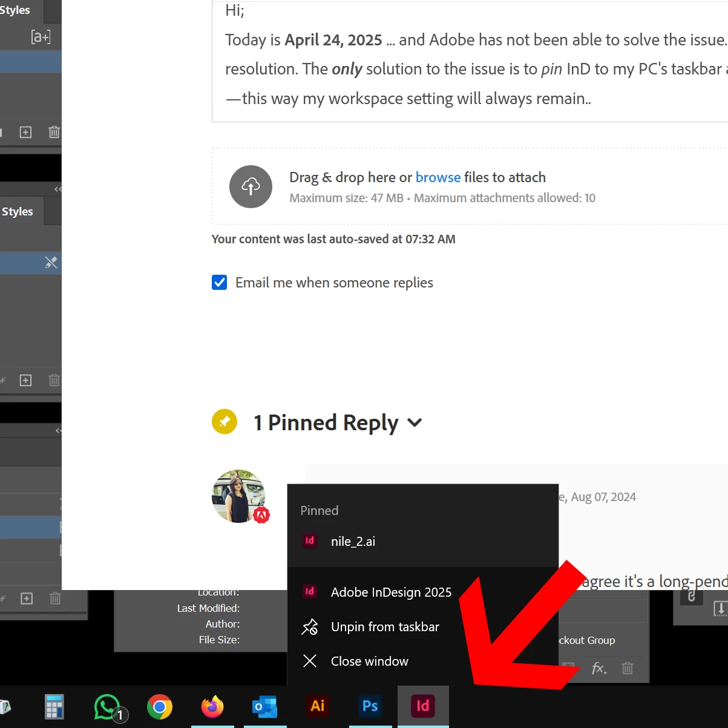Click dimmed trash icon in panel with the brush-icon row
This screenshot has height=728, width=728.
point(54,380)
